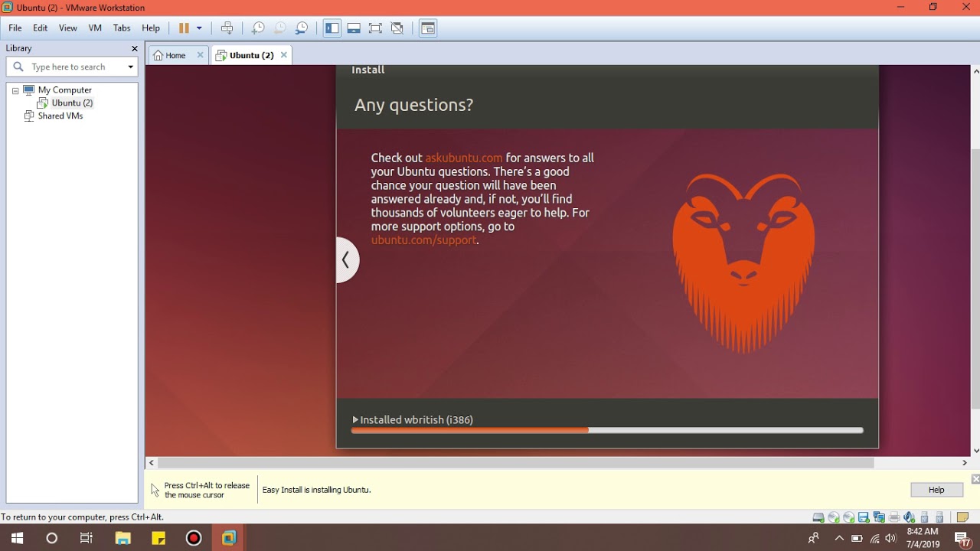Click the VM view scroll up arrow
The height and width of the screenshot is (551, 980).
pyautogui.click(x=975, y=71)
